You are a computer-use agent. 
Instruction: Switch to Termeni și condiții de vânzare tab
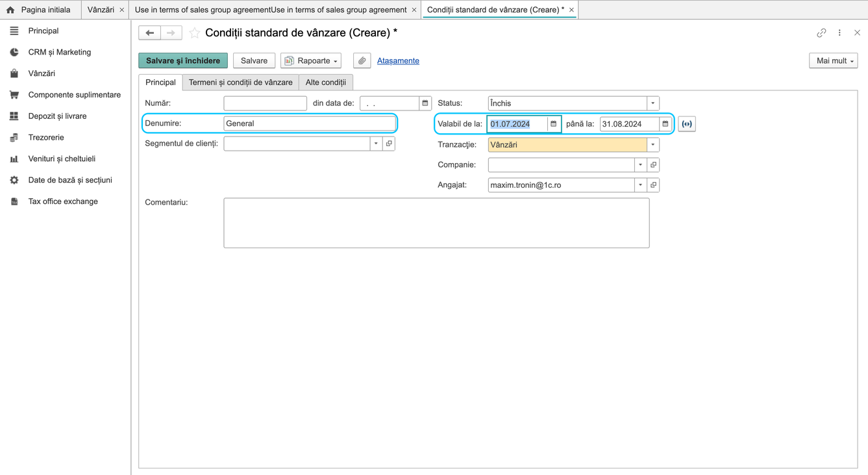(x=241, y=83)
